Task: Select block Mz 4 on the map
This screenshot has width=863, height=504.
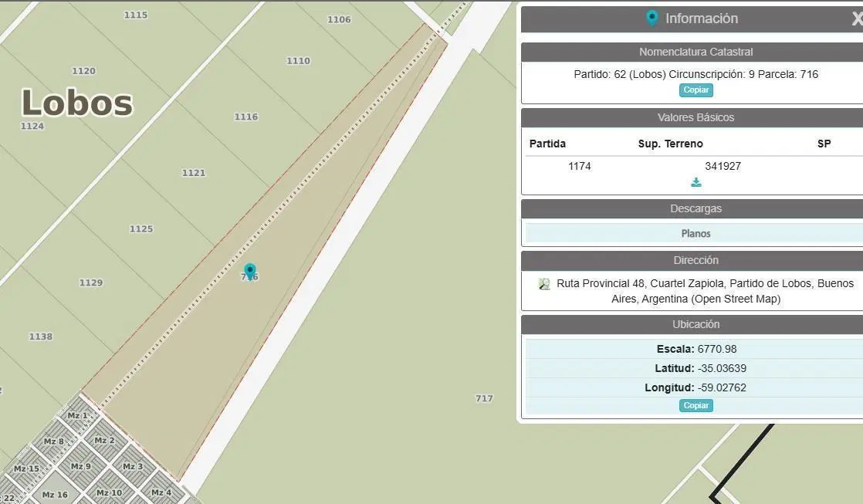Action: click(x=161, y=492)
